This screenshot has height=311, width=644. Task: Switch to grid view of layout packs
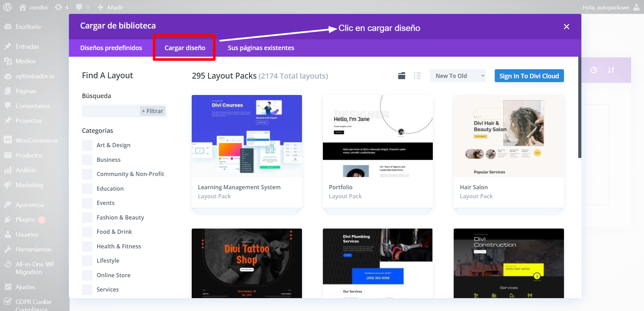point(401,75)
